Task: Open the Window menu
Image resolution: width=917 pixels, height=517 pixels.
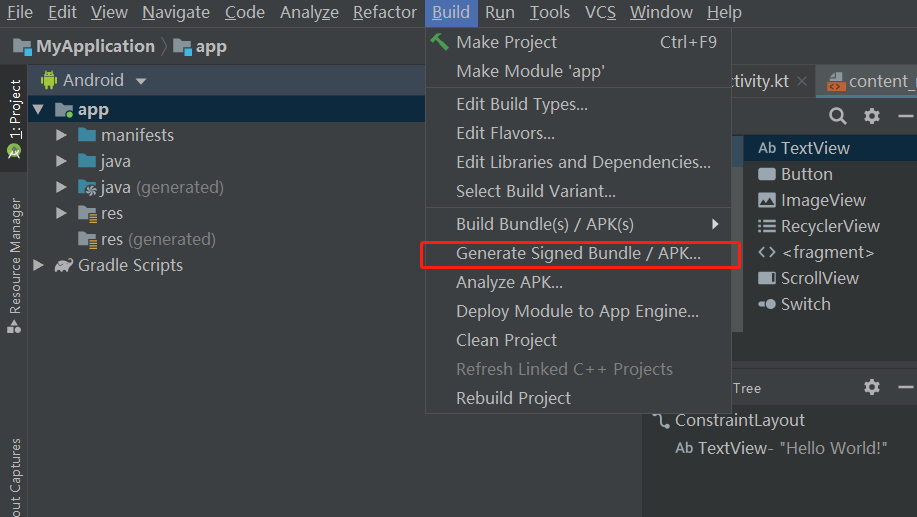Action: (x=661, y=12)
